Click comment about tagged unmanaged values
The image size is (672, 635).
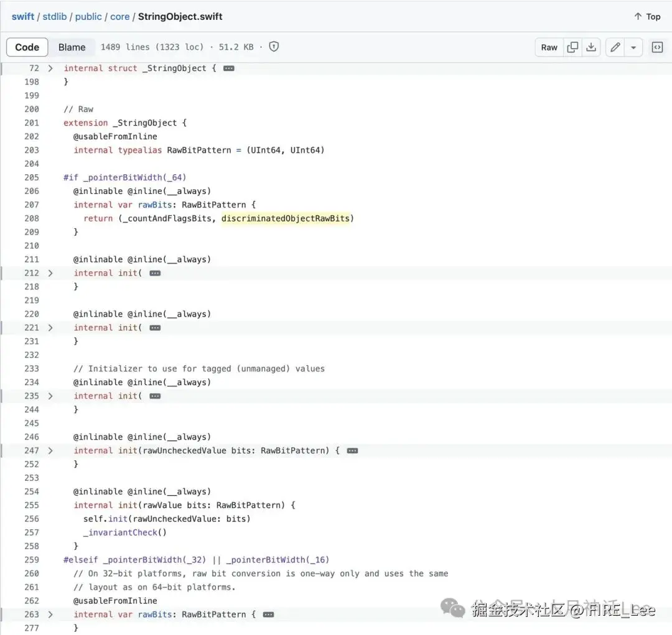(199, 369)
